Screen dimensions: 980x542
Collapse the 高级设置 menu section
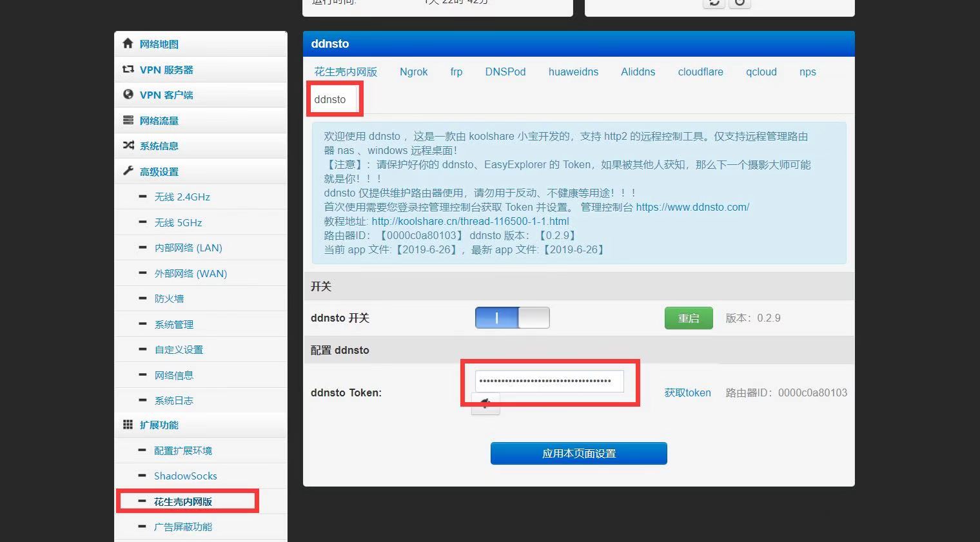[x=159, y=171]
